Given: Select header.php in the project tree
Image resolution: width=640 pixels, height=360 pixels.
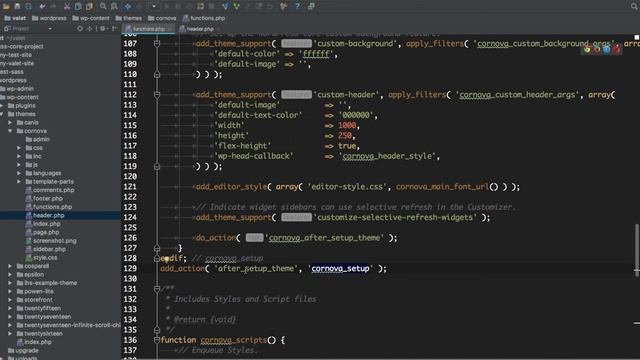Looking at the screenshot, I should 49,216.
